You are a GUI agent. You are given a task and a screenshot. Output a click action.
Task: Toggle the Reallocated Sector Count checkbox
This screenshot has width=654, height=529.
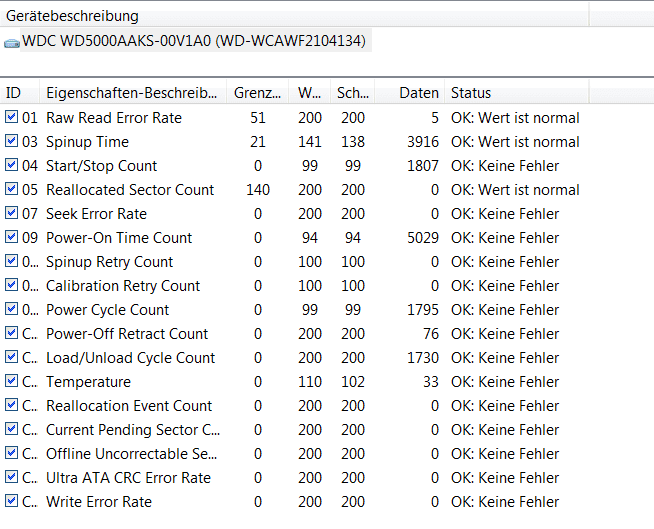click(x=11, y=189)
